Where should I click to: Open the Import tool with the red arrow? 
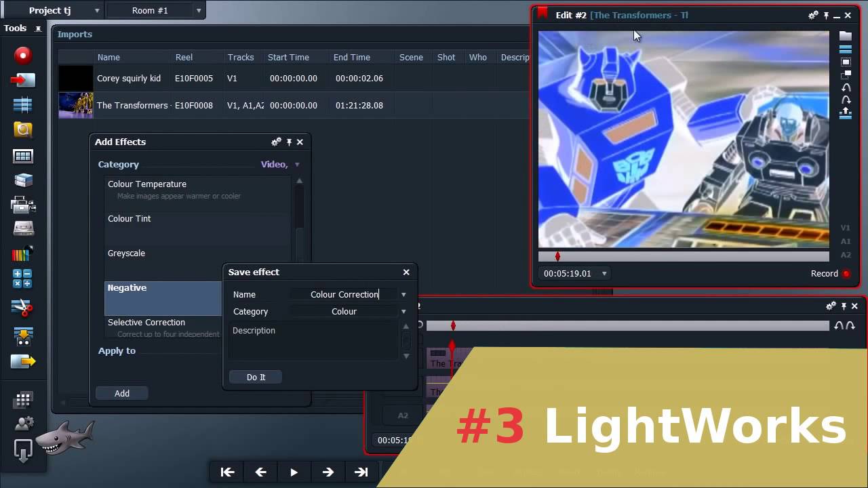point(23,80)
